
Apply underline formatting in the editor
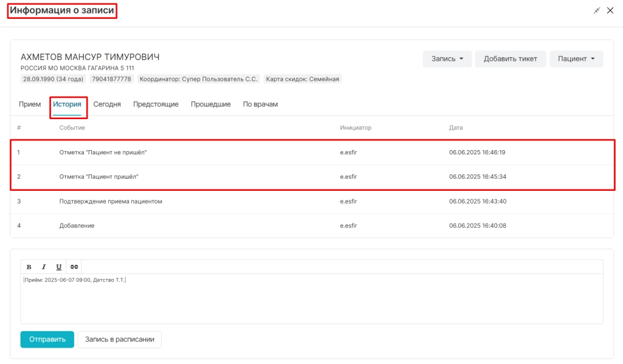click(59, 267)
